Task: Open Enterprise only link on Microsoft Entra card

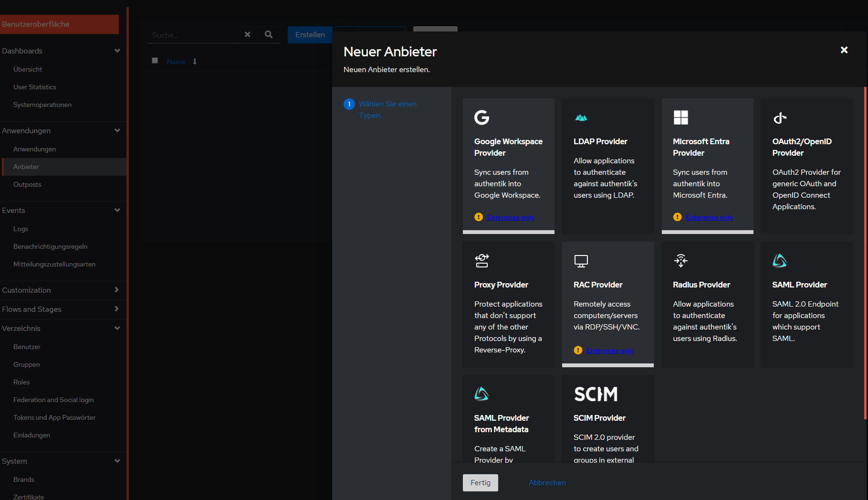Action: click(x=709, y=217)
